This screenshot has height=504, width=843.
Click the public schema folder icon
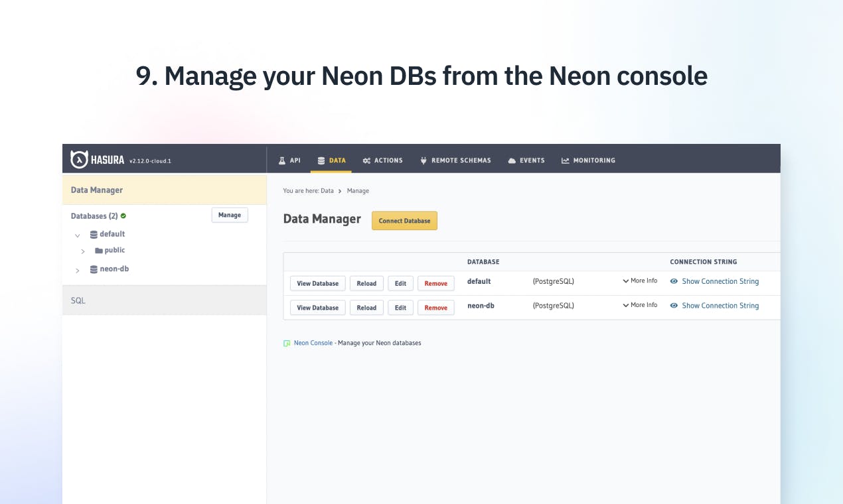99,251
